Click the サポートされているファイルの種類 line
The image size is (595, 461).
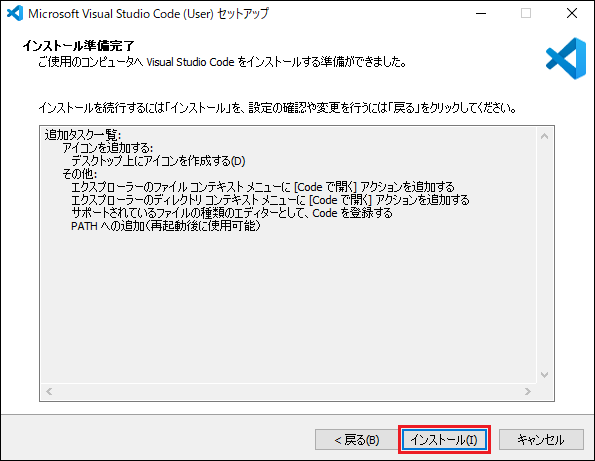tap(232, 213)
